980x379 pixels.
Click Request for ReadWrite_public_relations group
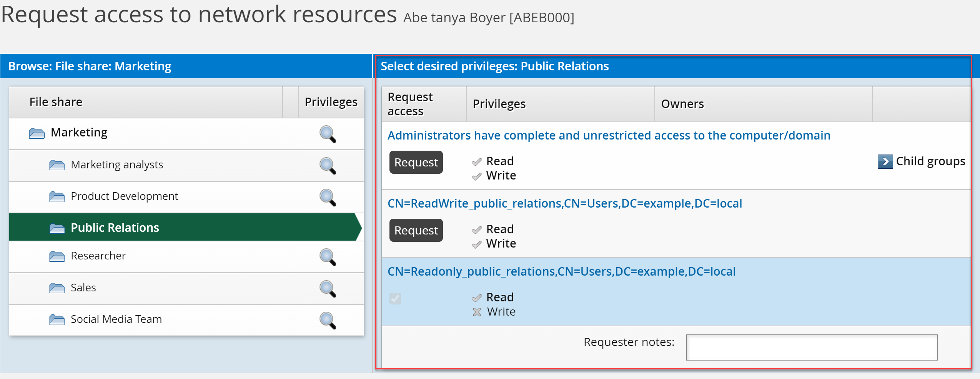click(416, 230)
